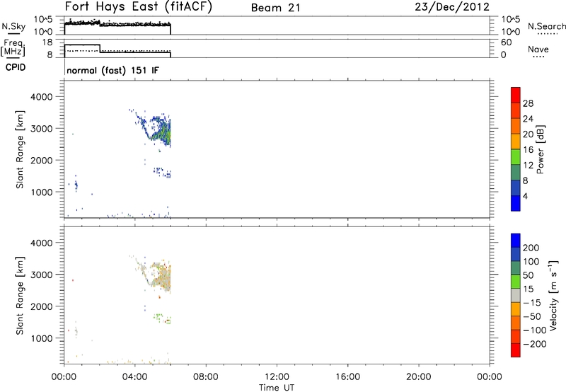Click the "Nave" legend label
566x392 pixels.
pos(538,50)
